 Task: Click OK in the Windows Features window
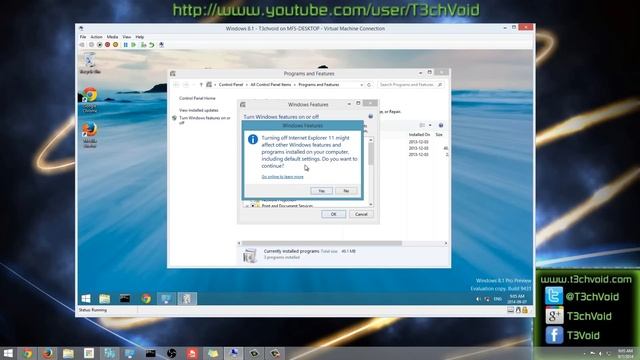(333, 214)
